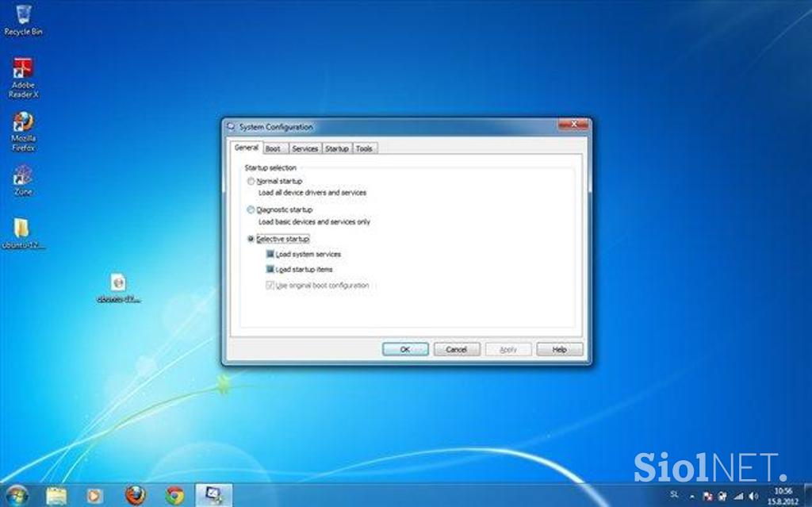Viewport: 812px width, 507px height.
Task: Open Mozilla Firefox desktop shortcut
Action: [23, 124]
